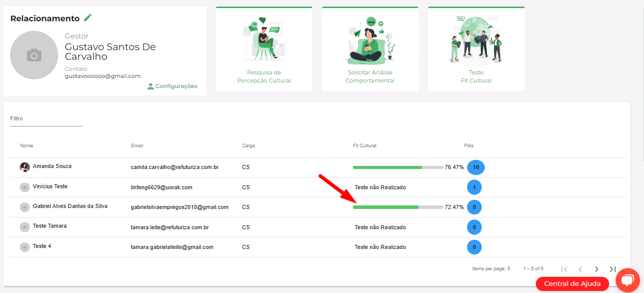Click Teste 4's avatar icon
The width and height of the screenshot is (644, 293).
tap(24, 247)
